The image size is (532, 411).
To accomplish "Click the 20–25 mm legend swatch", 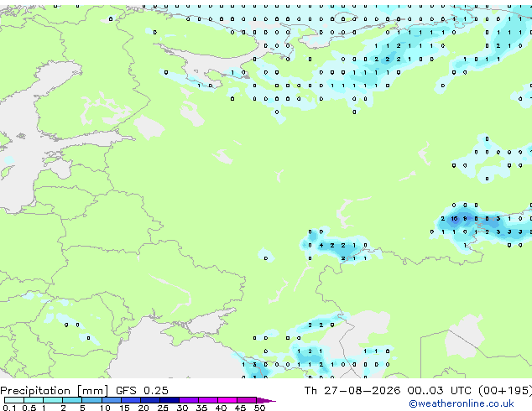I will (x=150, y=400).
